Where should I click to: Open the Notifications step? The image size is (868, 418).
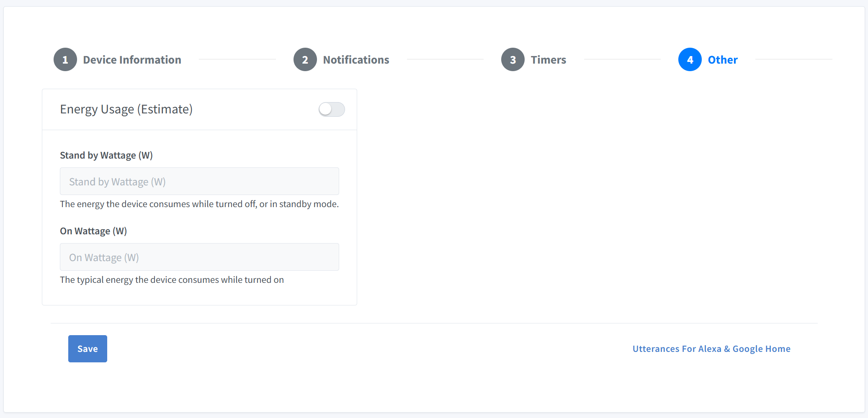356,60
